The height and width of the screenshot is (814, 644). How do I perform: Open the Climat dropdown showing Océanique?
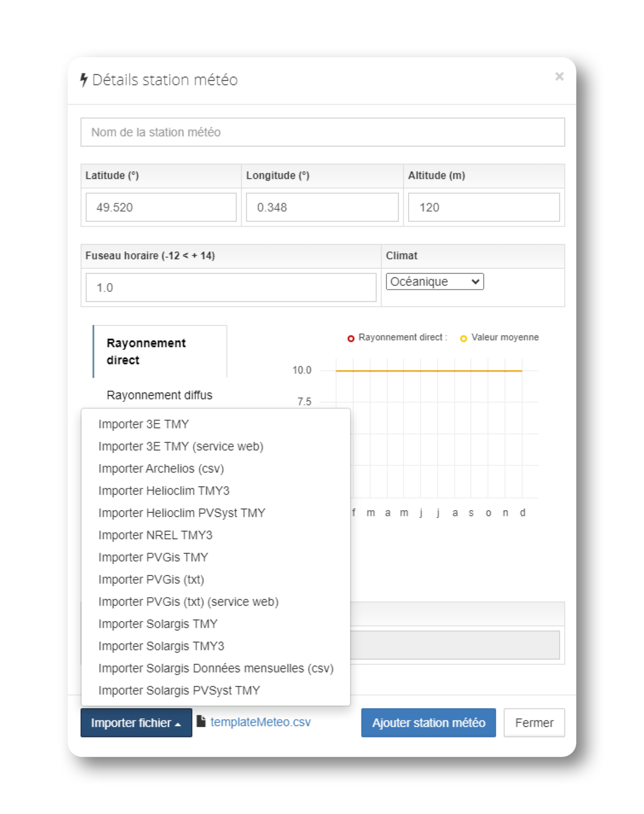tap(435, 281)
